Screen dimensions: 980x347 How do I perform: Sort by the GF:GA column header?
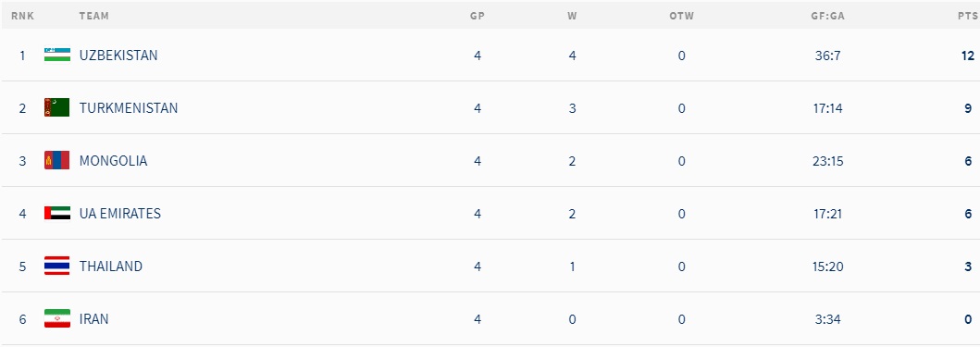[827, 17]
